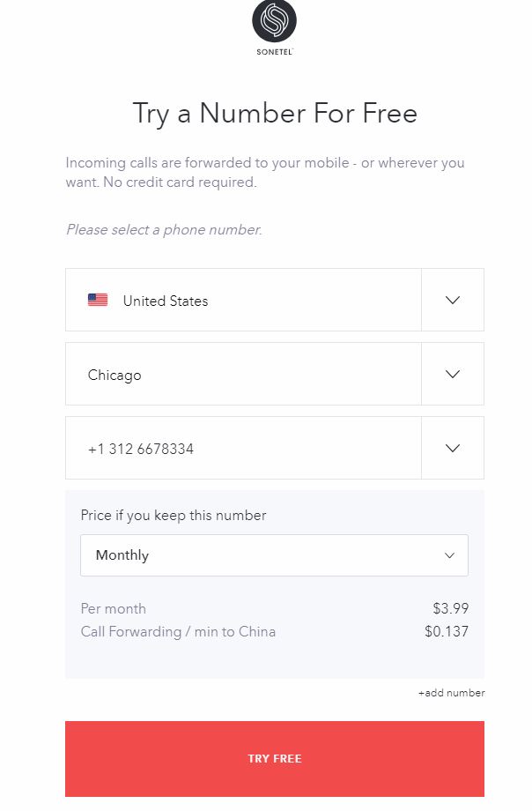Screen dimensions: 532x811
Task: Click the Chicago city name
Action: pos(115,375)
